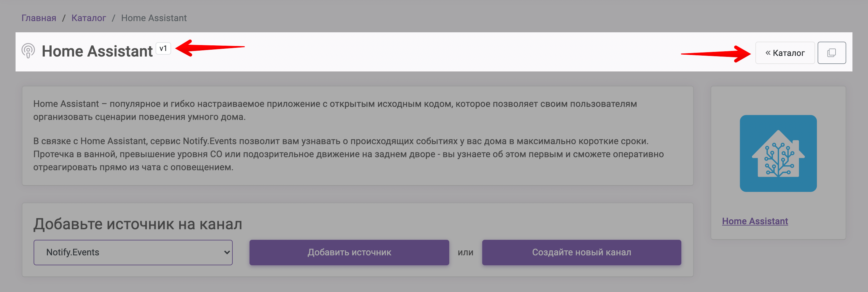Go back via the « Каталог button

[785, 53]
